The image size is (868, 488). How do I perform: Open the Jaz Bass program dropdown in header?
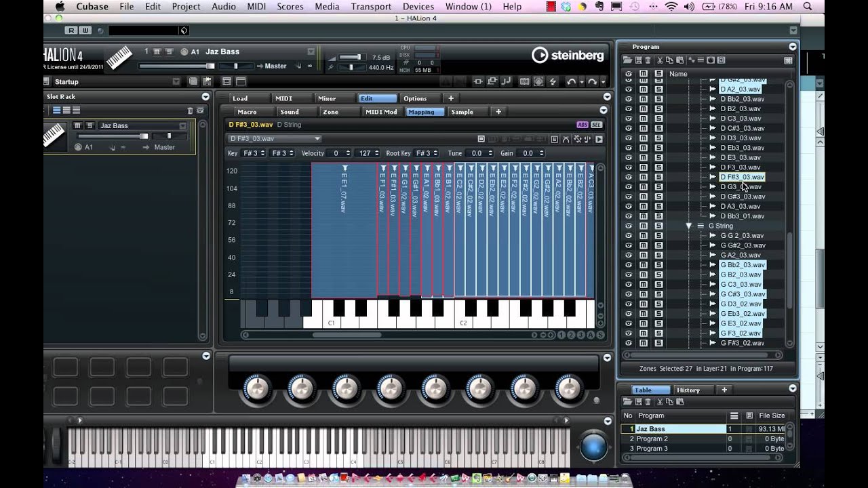click(311, 52)
